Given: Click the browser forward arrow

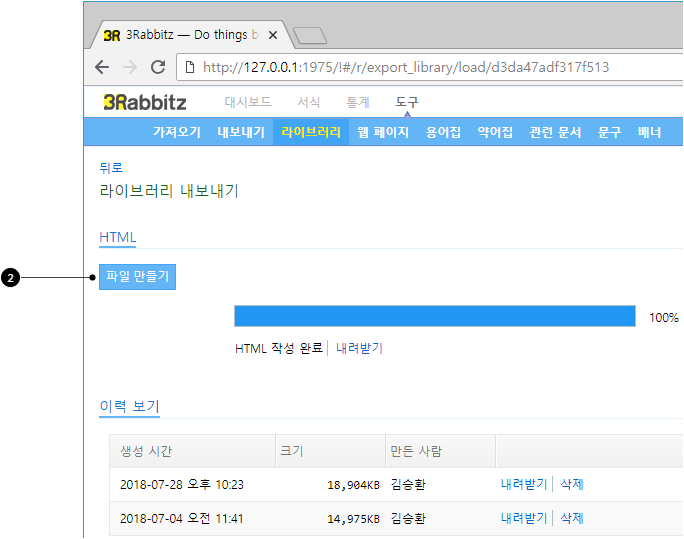Looking at the screenshot, I should 130,67.
